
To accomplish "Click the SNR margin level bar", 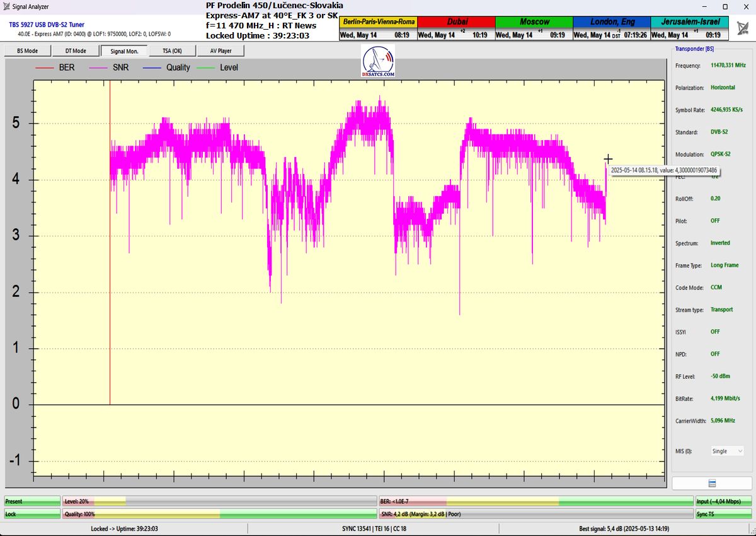I will (x=535, y=514).
